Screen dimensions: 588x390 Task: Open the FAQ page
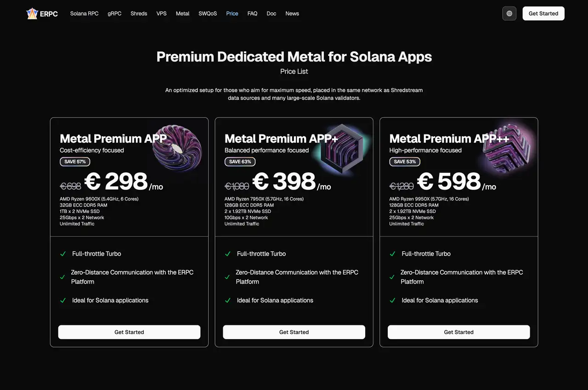[252, 13]
